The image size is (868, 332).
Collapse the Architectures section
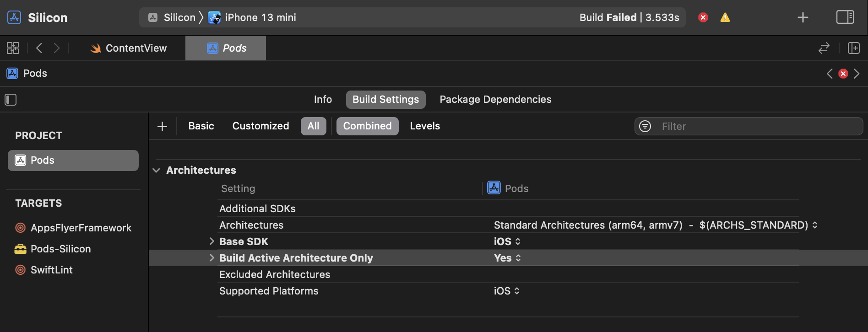coord(157,170)
